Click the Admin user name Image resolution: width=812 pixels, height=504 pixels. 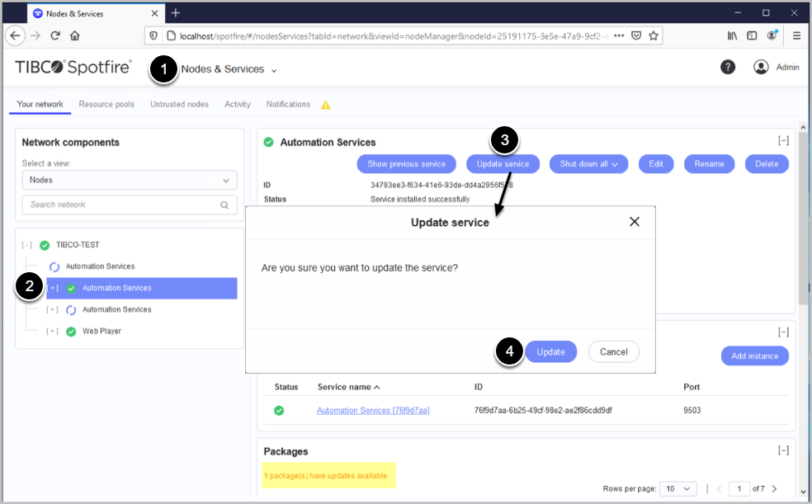click(x=787, y=68)
